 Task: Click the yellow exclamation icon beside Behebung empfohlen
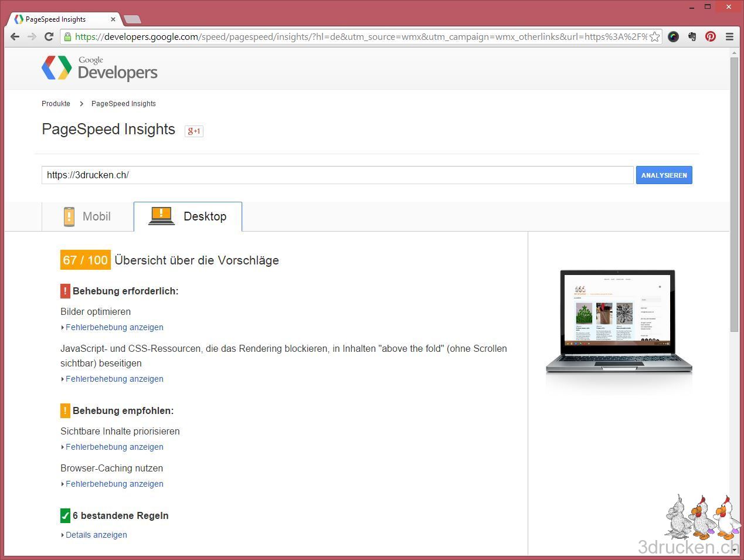tap(65, 410)
